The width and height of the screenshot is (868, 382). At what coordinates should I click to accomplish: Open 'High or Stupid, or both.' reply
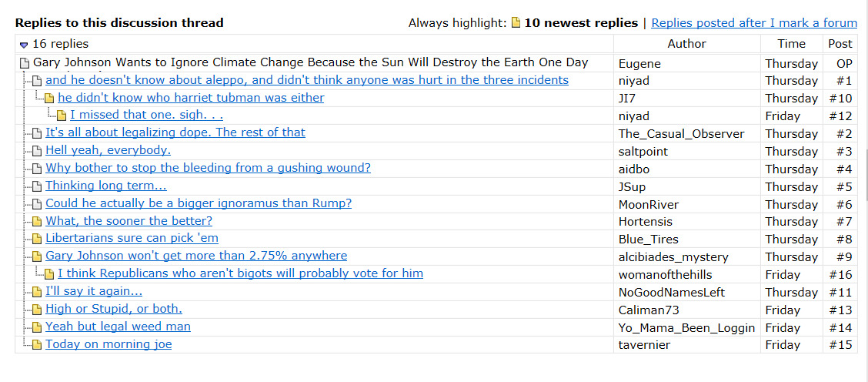click(x=113, y=309)
